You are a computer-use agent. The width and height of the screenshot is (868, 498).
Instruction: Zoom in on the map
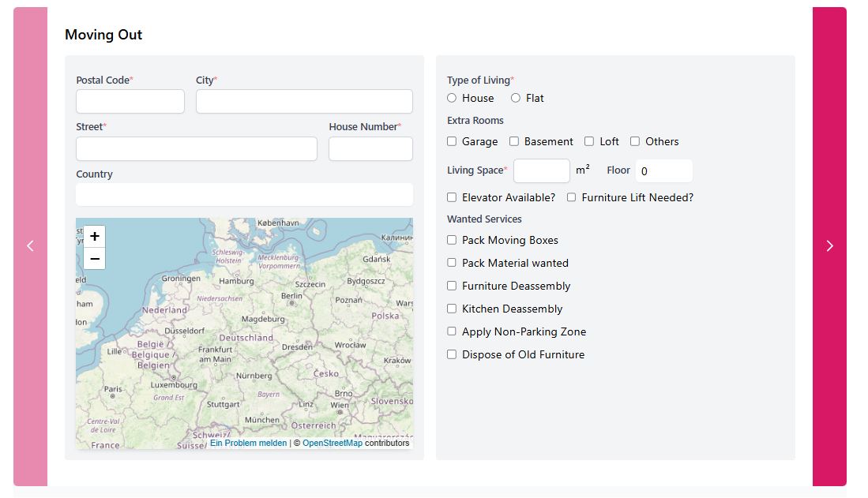(x=95, y=236)
